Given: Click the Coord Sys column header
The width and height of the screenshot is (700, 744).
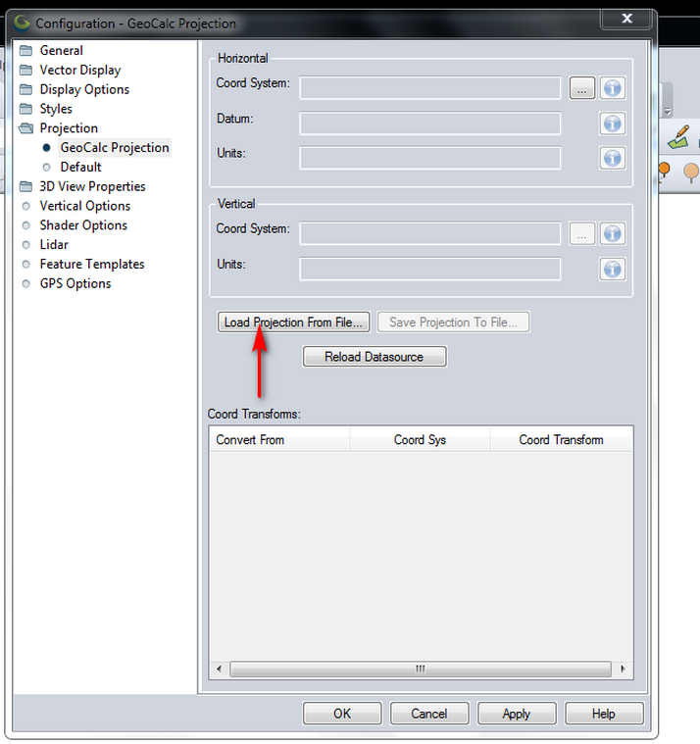Looking at the screenshot, I should [x=420, y=440].
